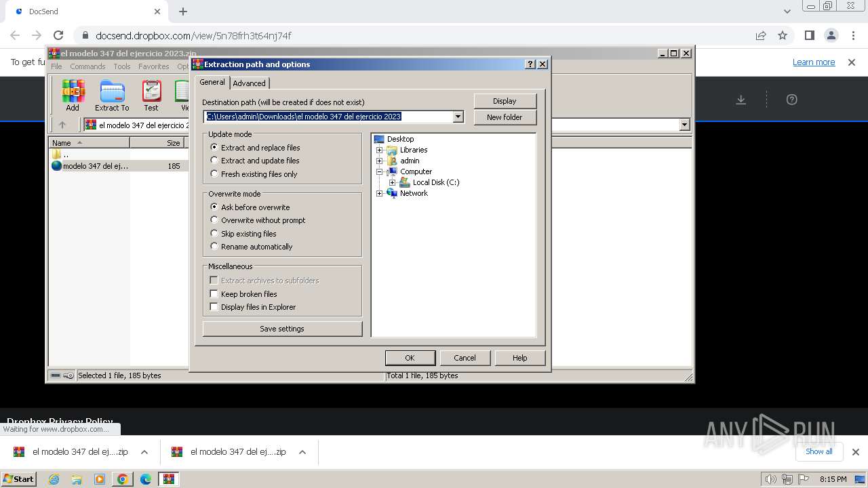Bookmark this page with the star icon
Image resolution: width=868 pixels, height=488 pixels.
tap(783, 35)
